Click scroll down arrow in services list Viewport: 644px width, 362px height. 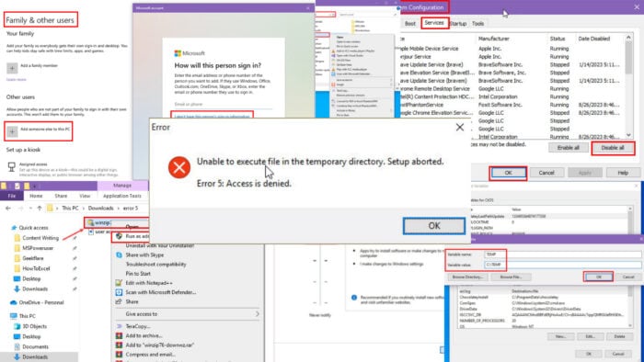coord(628,135)
